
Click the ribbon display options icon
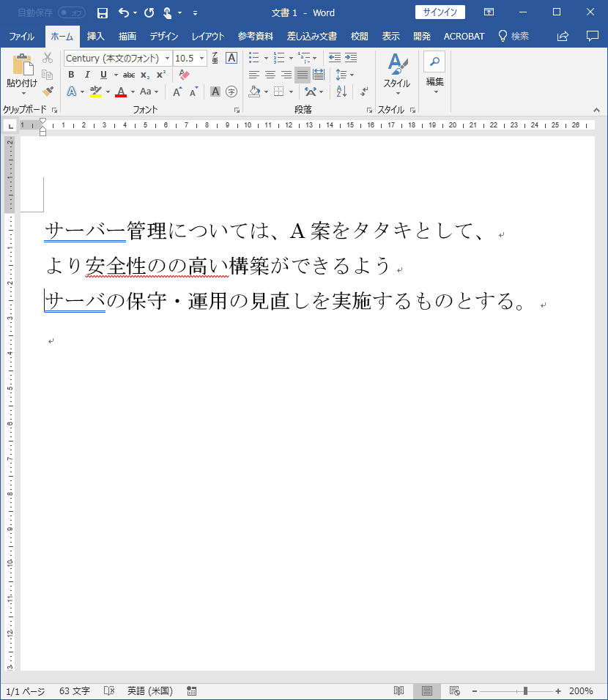[x=489, y=12]
